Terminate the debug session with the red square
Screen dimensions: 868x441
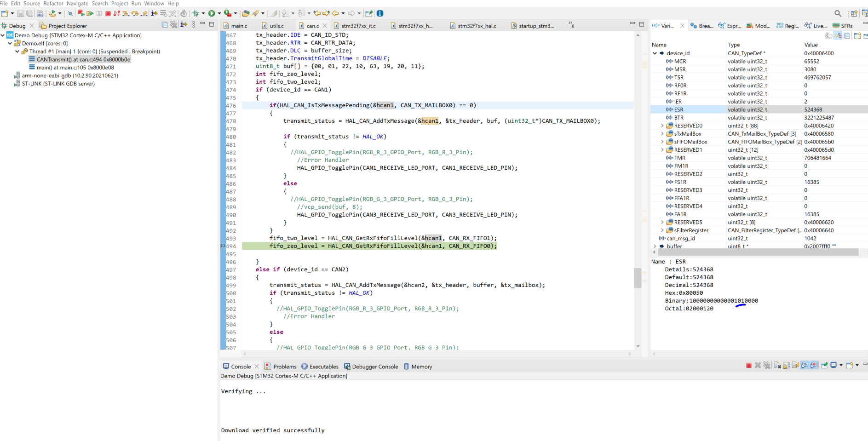(x=108, y=13)
